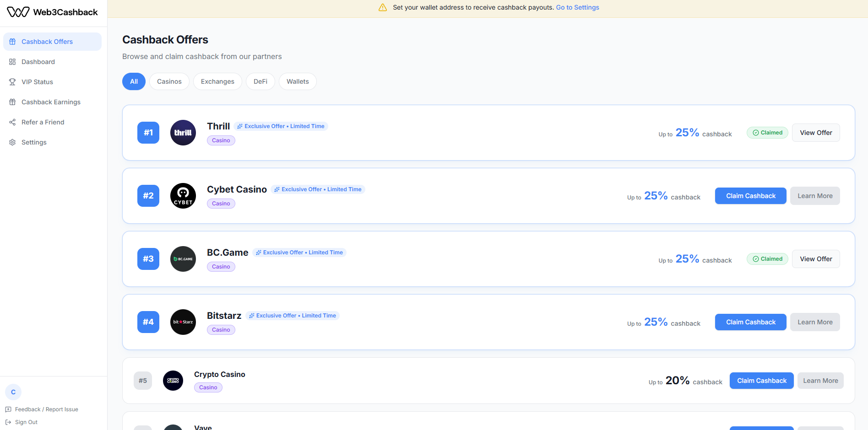
Task: Learn More about Crypto Casino
Action: (x=820, y=381)
